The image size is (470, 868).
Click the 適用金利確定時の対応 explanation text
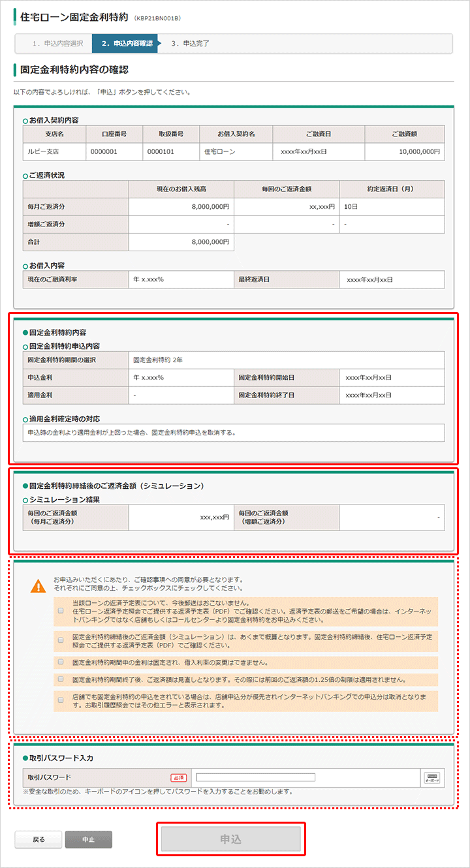click(x=132, y=433)
